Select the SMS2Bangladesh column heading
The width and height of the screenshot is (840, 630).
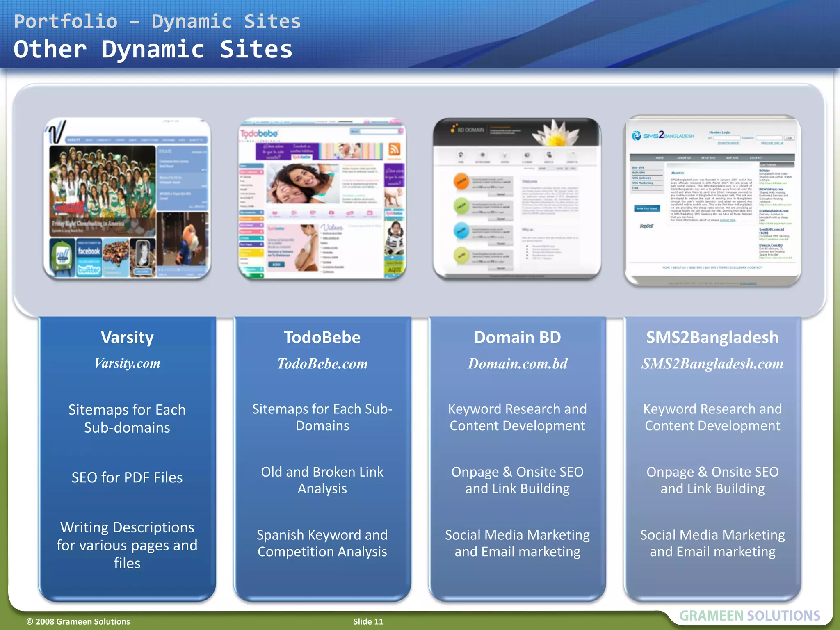coord(712,338)
